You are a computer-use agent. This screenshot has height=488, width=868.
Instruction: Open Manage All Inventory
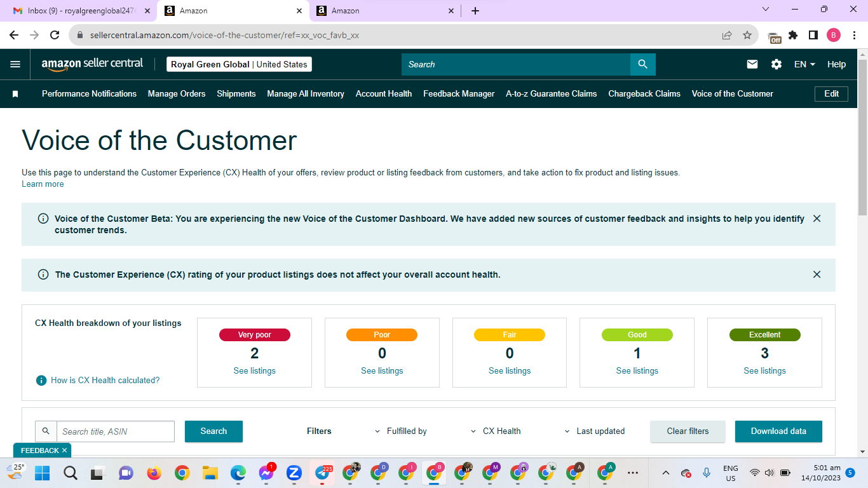coord(306,94)
